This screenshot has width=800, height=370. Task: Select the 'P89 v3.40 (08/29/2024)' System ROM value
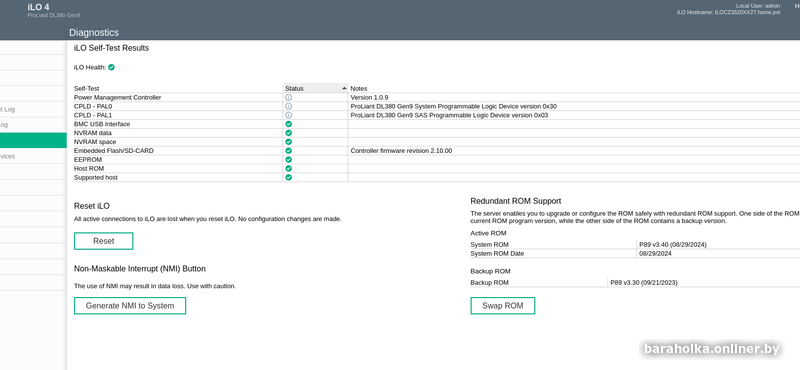coord(672,244)
